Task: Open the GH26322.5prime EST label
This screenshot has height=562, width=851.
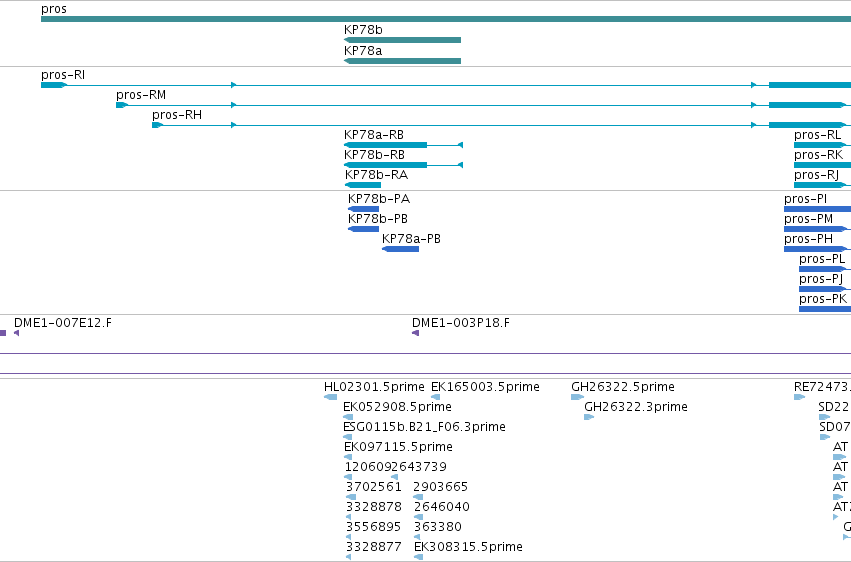Action: coord(623,387)
